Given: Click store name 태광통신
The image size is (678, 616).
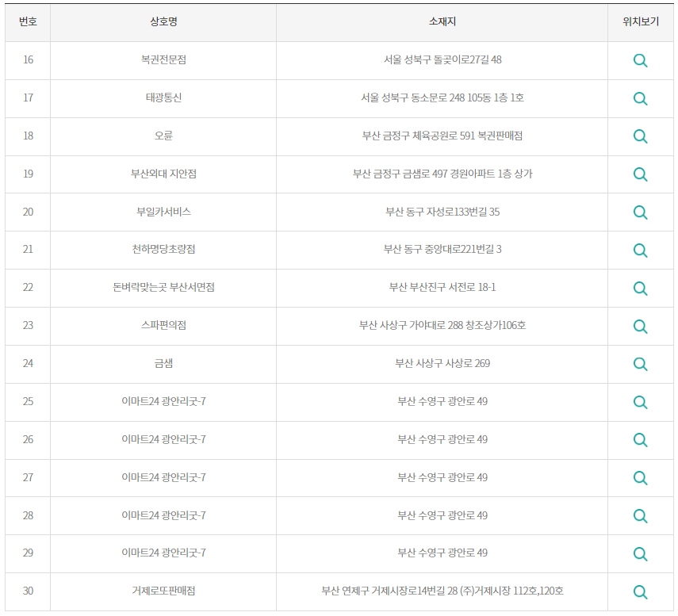Looking at the screenshot, I should (163, 98).
